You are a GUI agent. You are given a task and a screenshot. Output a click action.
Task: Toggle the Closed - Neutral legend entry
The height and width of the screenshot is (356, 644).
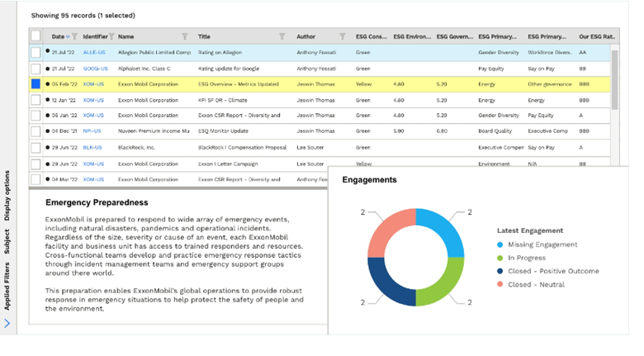(x=531, y=284)
